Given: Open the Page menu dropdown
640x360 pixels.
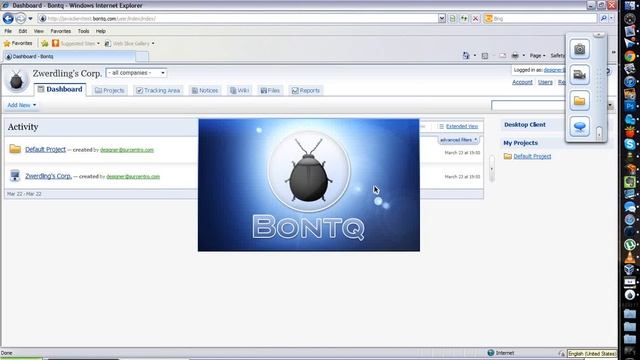Looking at the screenshot, I should coord(537,56).
